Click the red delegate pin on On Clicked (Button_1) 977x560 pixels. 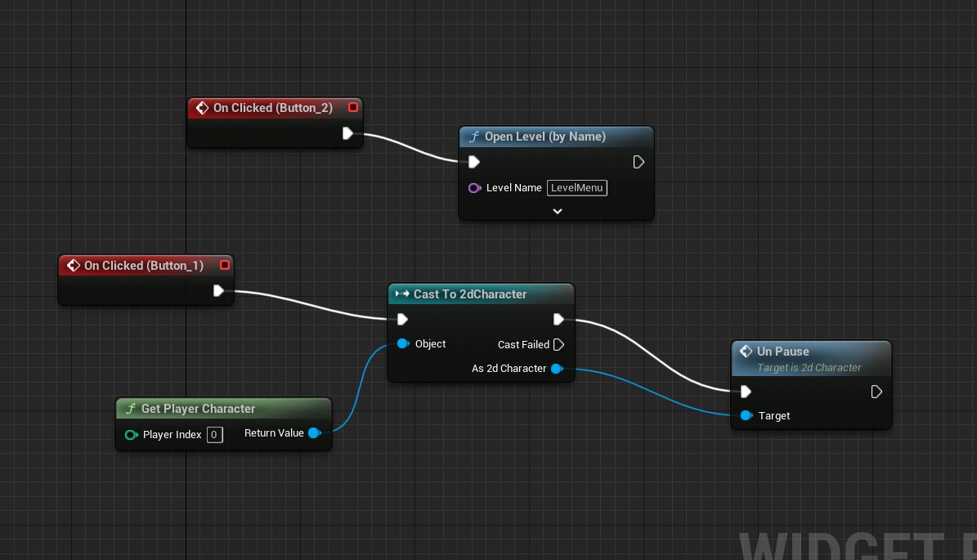225,266
